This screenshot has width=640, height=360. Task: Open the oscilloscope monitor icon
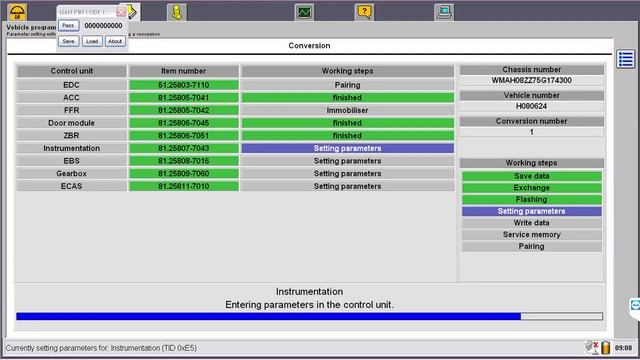click(x=304, y=12)
